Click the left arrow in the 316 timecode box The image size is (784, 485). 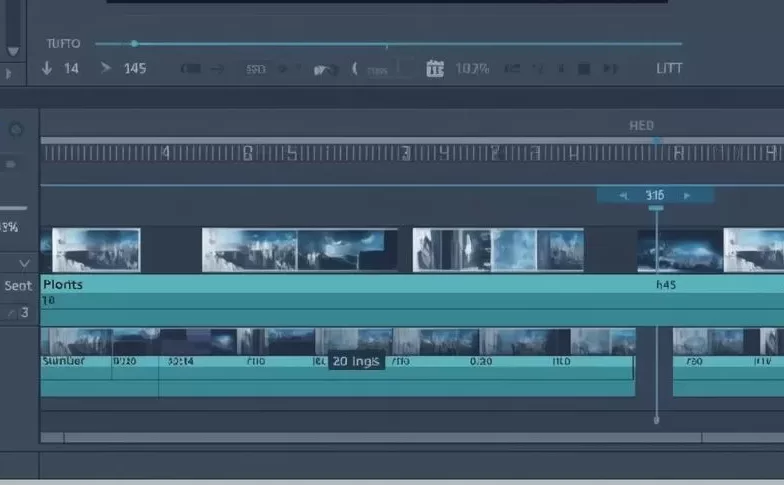coord(624,196)
